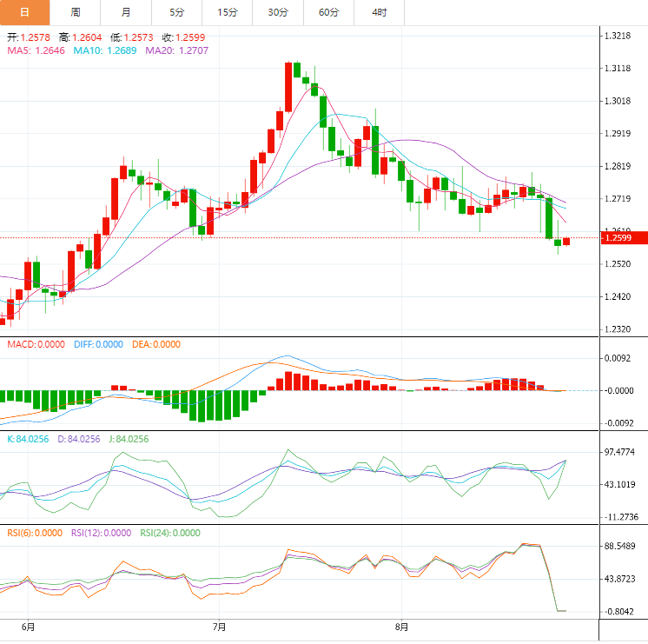Screen dimensions: 648x644
Task: Switch to the 4时 timeframe tab
Action: 380,12
